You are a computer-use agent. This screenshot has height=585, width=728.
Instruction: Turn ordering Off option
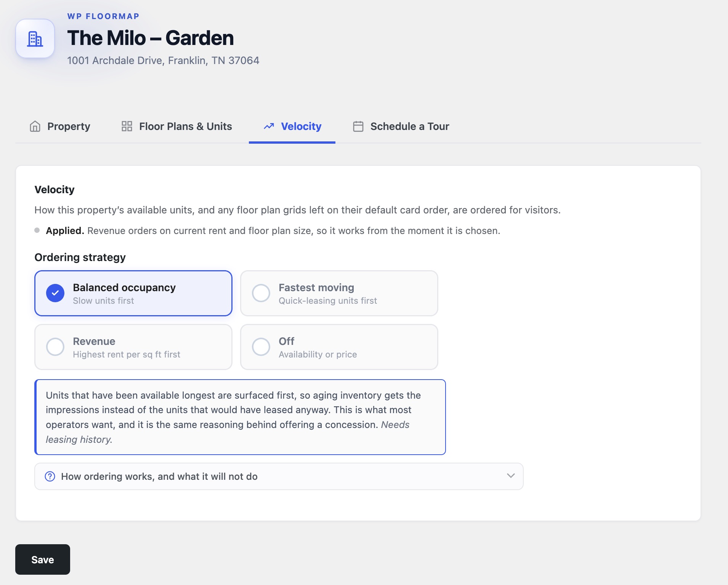click(x=339, y=347)
